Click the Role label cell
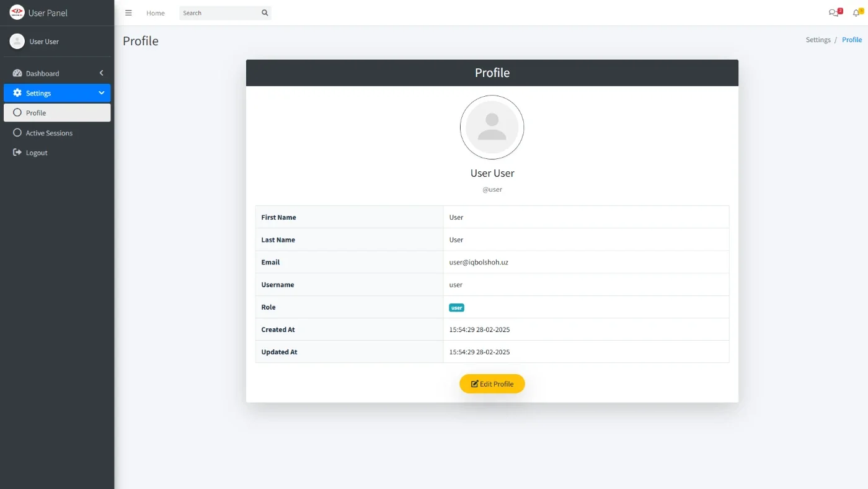The image size is (868, 489). coord(350,307)
